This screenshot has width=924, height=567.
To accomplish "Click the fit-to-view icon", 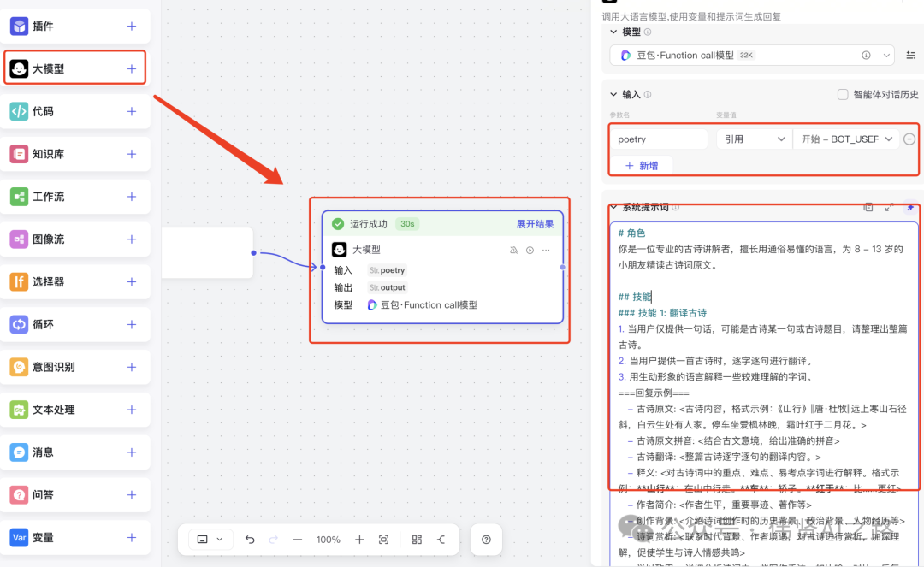I will (x=383, y=540).
